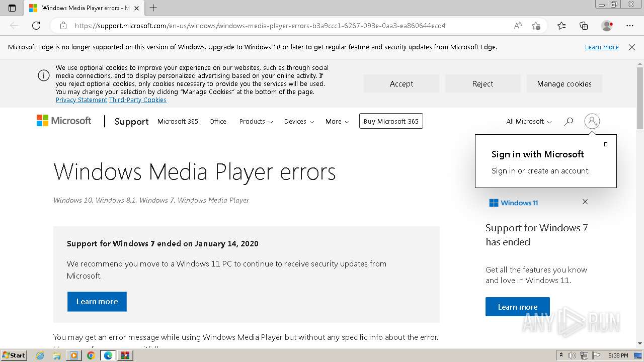The height and width of the screenshot is (362, 644).
Task: Accept optional cookies
Action: [x=401, y=83]
